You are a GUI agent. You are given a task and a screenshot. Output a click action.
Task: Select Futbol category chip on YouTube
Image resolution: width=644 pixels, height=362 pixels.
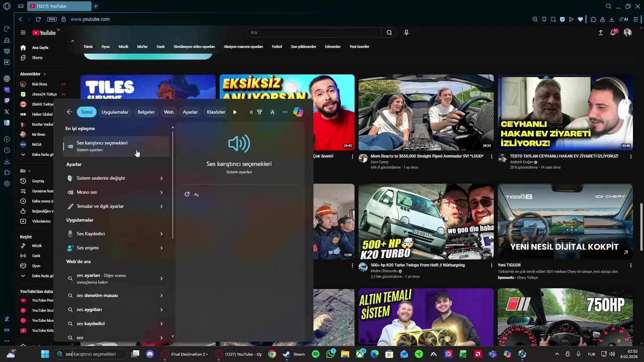click(x=277, y=47)
